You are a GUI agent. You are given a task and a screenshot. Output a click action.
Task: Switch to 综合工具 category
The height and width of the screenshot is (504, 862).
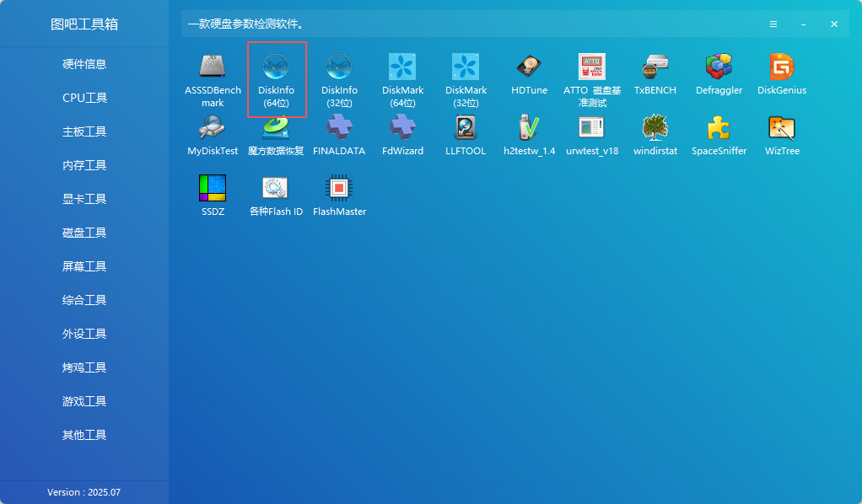pos(84,300)
